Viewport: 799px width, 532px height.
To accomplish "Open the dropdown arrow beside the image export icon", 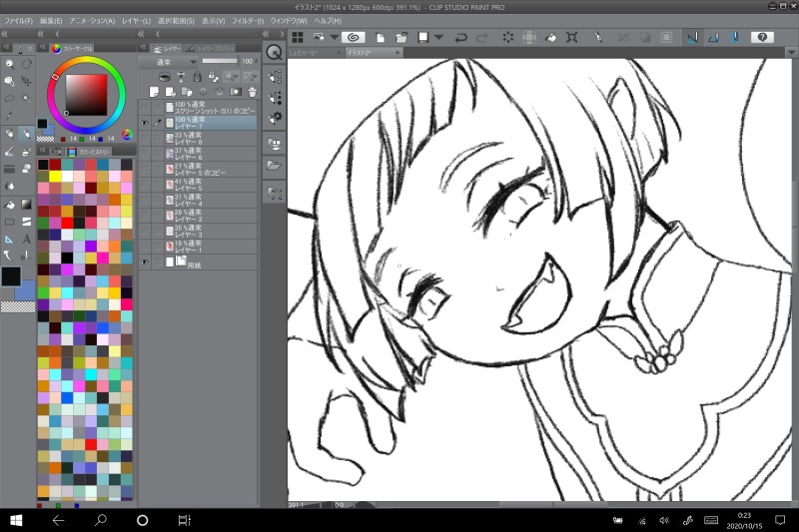I will point(334,38).
